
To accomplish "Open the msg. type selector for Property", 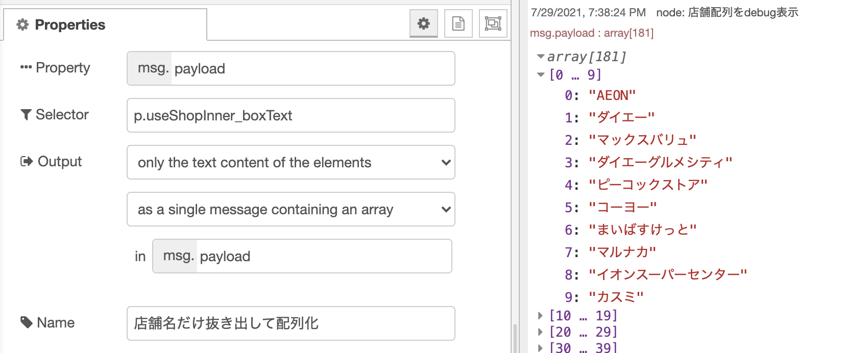I will (x=150, y=68).
